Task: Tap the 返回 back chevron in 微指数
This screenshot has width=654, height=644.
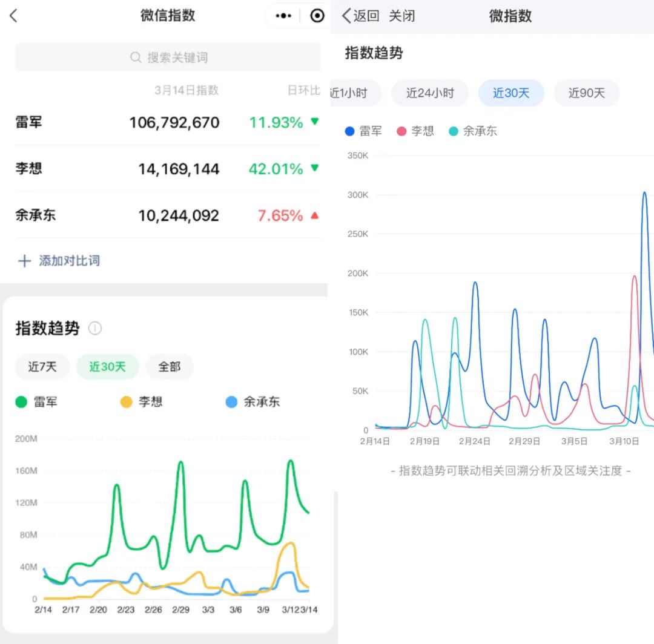Action: (x=346, y=16)
